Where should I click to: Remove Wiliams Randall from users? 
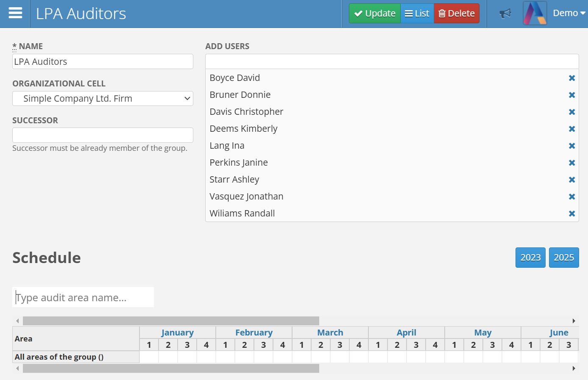point(571,214)
